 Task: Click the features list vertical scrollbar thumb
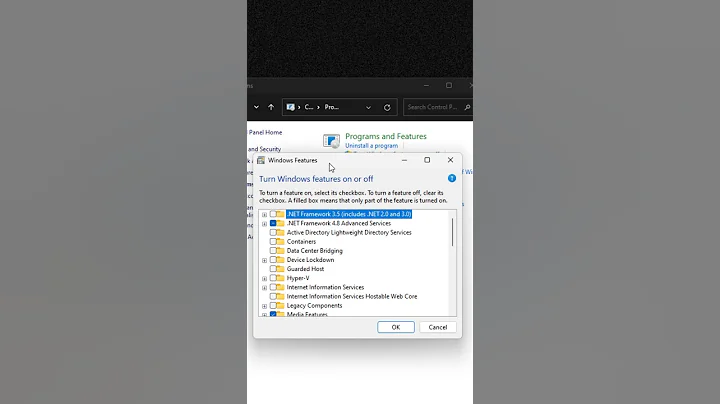click(452, 232)
